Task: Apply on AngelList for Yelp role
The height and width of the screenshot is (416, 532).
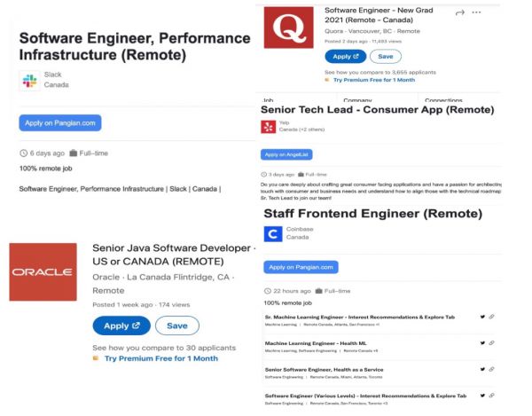Action: [x=286, y=154]
